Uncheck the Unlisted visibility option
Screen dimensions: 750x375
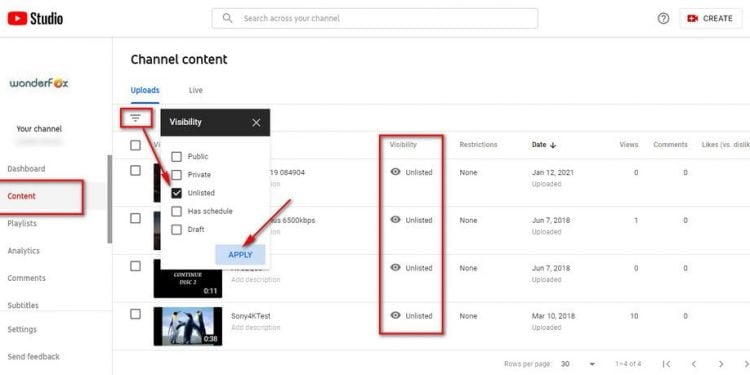[x=176, y=193]
